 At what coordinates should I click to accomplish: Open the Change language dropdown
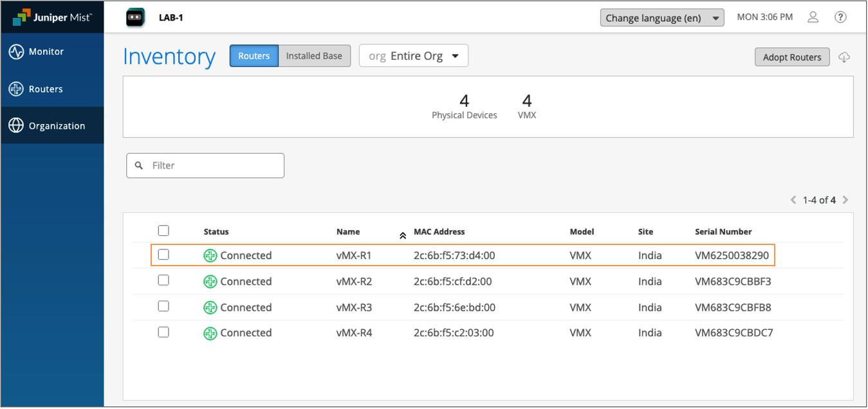tap(661, 18)
